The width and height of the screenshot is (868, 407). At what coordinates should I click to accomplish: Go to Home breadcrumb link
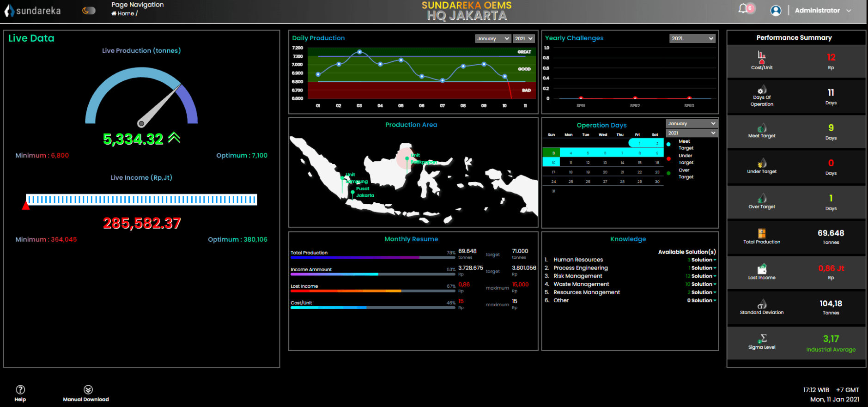click(x=123, y=13)
